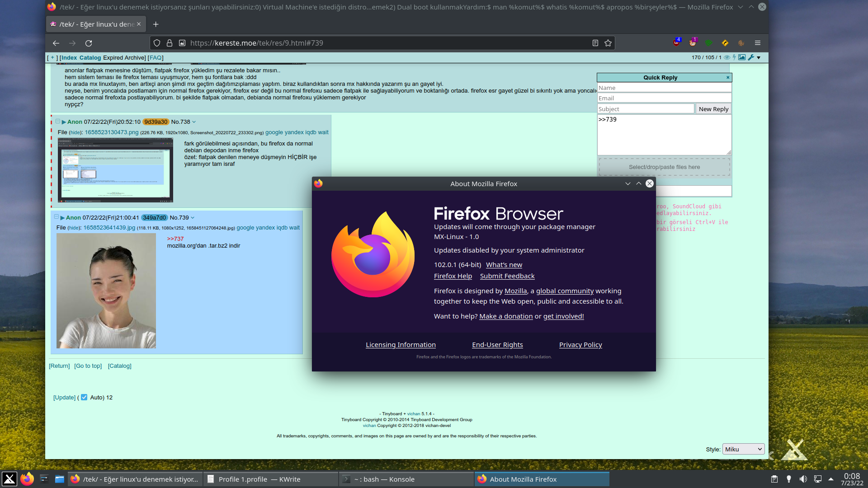Viewport: 868px width, 488px height.
Task: Click the green shield extension icon
Action: click(x=708, y=43)
